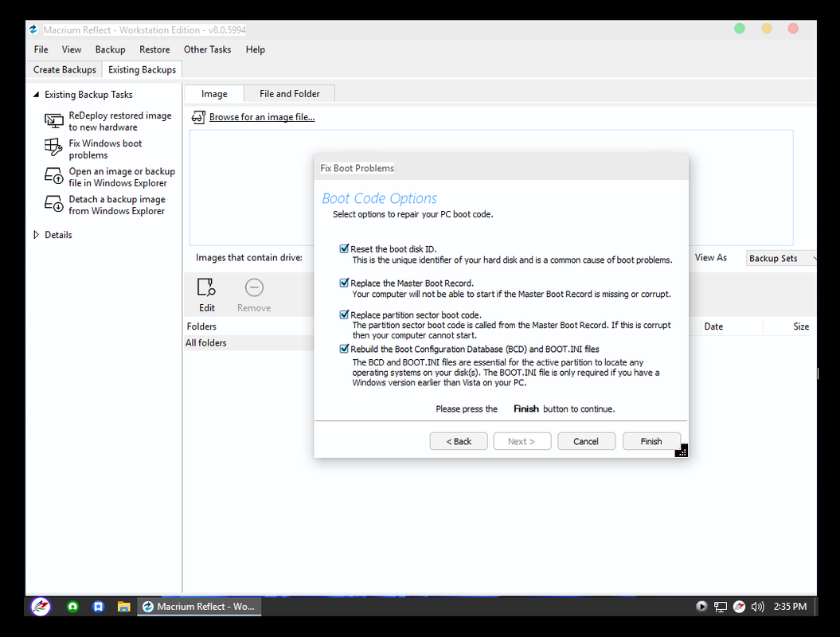
Task: Click Macrium Reflect taskbar button
Action: [x=199, y=607]
